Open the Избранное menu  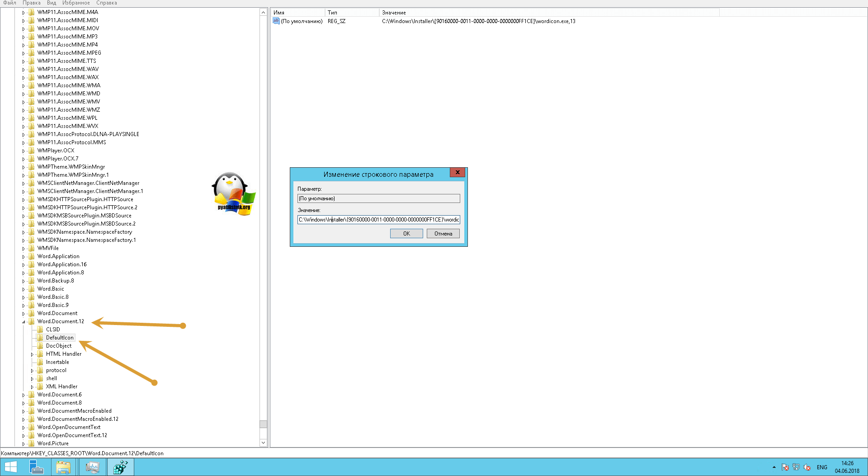click(x=76, y=3)
